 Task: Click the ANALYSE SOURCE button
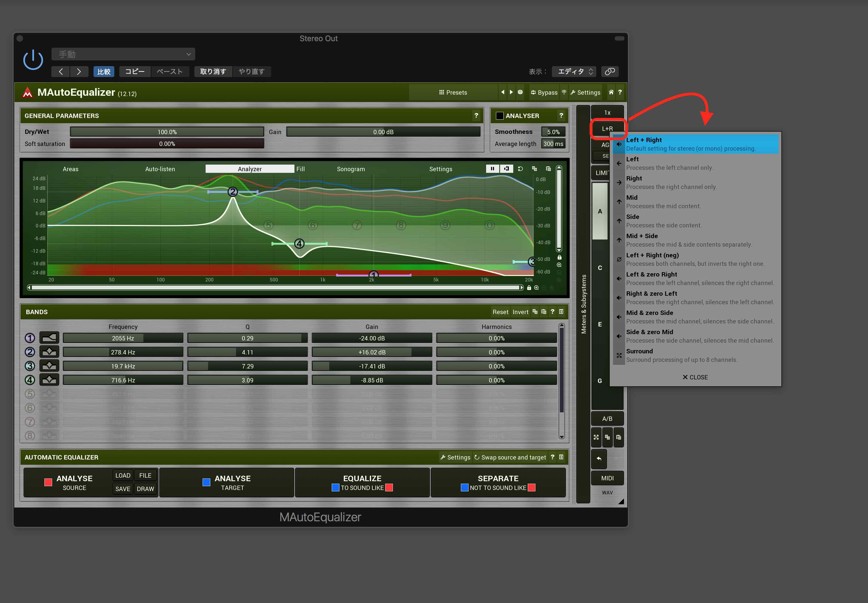click(x=74, y=483)
